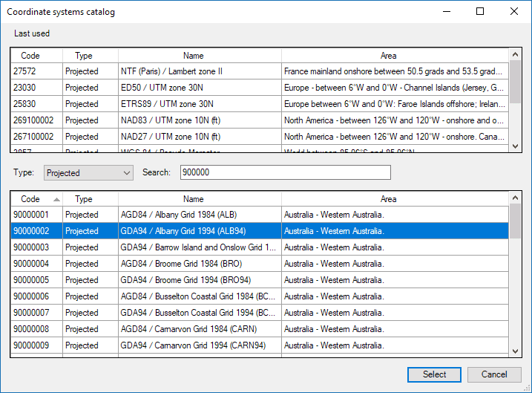Sort lower table by Type column header
The width and height of the screenshot is (532, 393).
(x=91, y=199)
